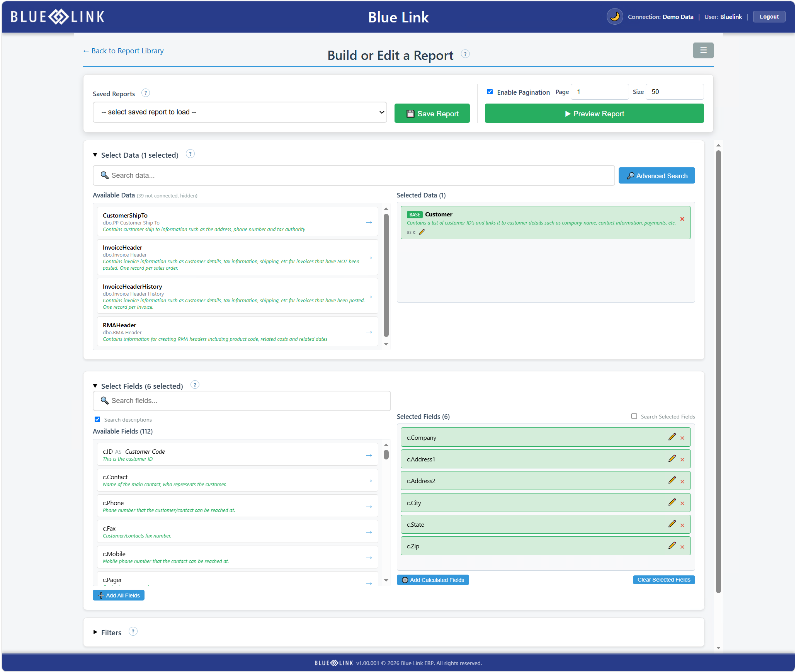Click Clear Selected Fields button
Screen dimensions: 796x672
(664, 580)
